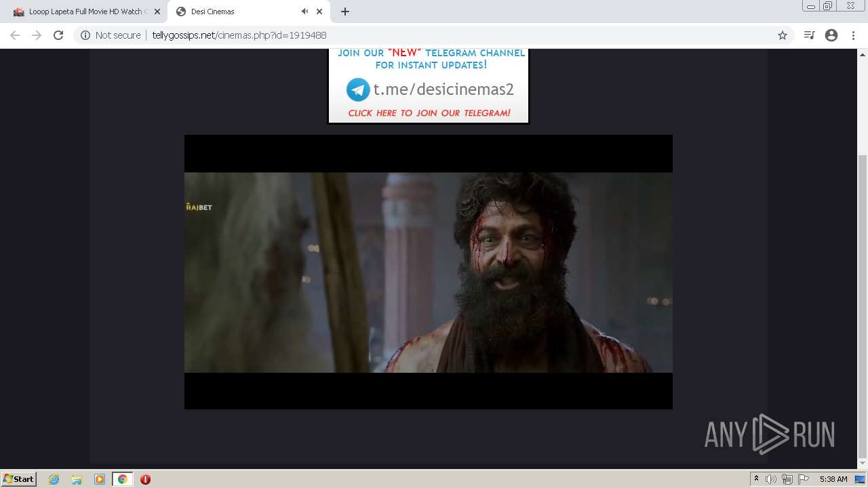868x488 pixels.
Task: Open the Windows Start menu
Action: [18, 479]
